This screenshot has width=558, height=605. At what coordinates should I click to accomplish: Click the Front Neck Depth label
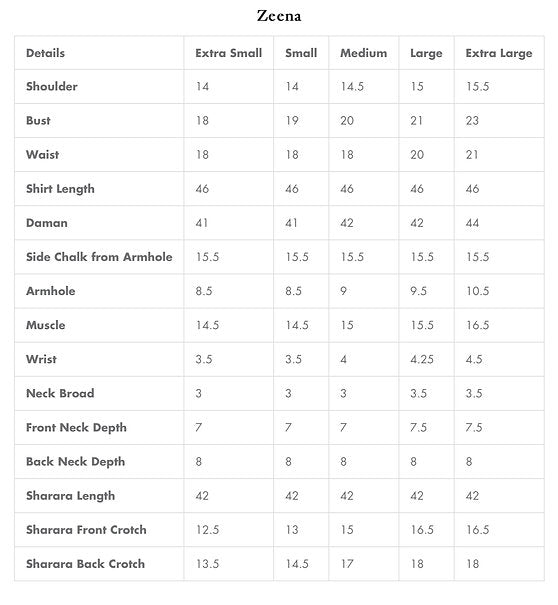pyautogui.click(x=76, y=428)
